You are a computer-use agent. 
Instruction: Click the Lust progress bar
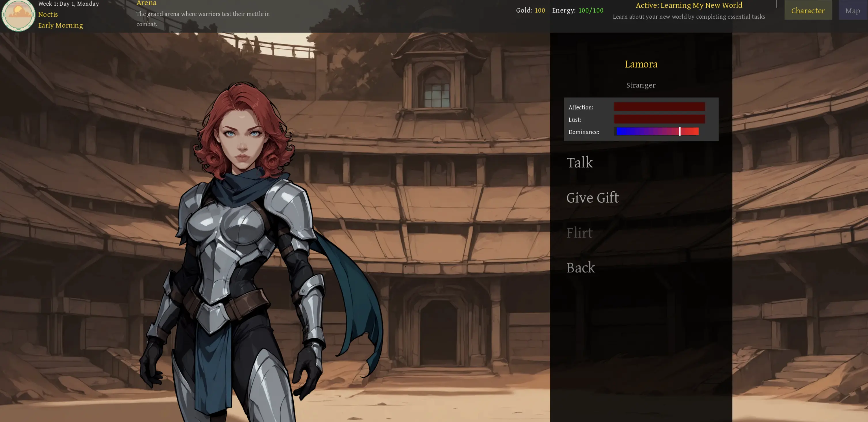(659, 119)
